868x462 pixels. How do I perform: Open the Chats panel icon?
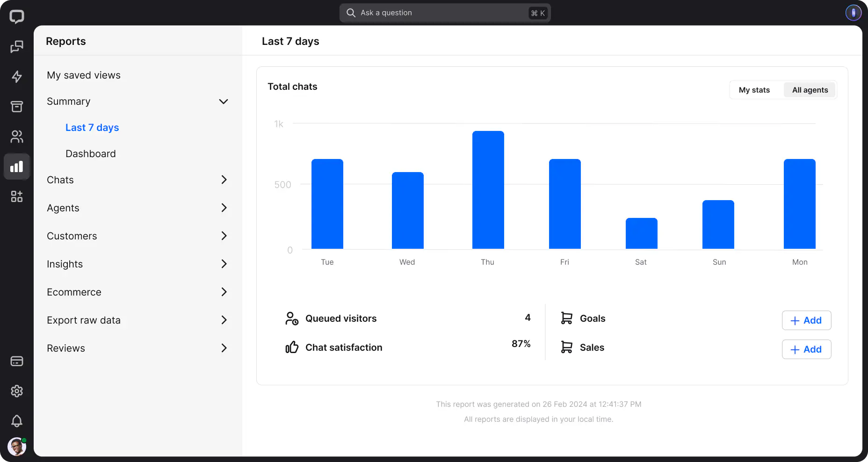coord(17,47)
